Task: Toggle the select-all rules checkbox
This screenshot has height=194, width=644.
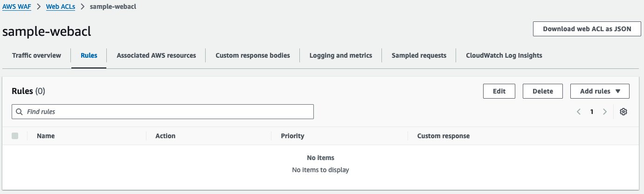Action: coord(15,136)
